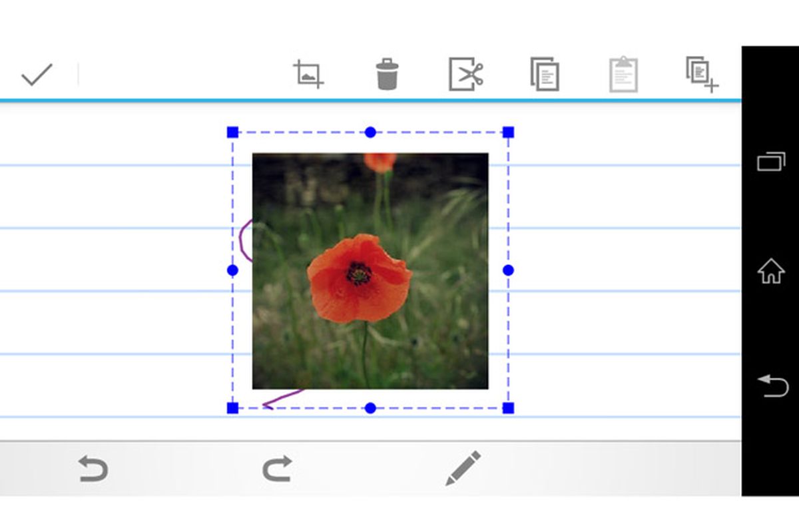Duplicate using the copy-plus icon
Screen dimensions: 799x532
coord(700,74)
